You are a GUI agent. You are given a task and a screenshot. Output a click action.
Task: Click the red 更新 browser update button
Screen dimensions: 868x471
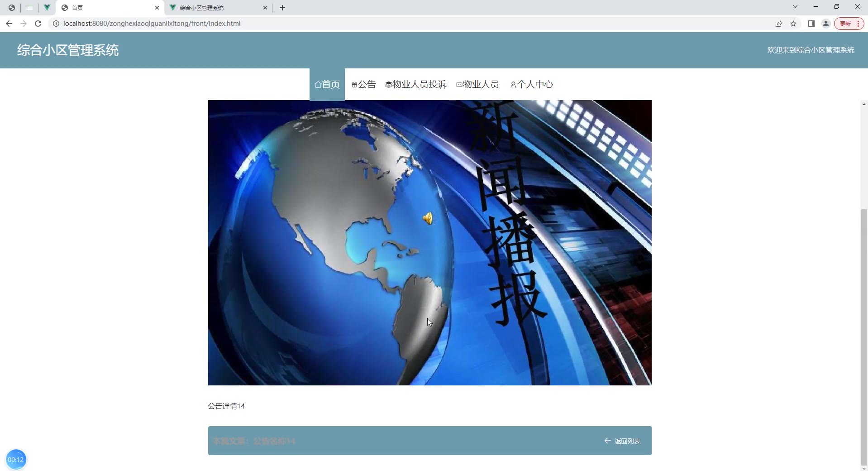(849, 24)
